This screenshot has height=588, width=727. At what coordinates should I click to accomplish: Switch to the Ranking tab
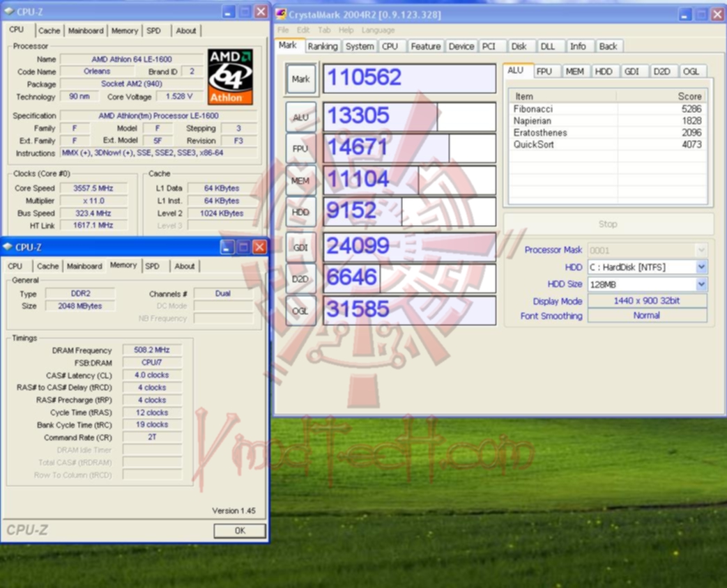(323, 47)
